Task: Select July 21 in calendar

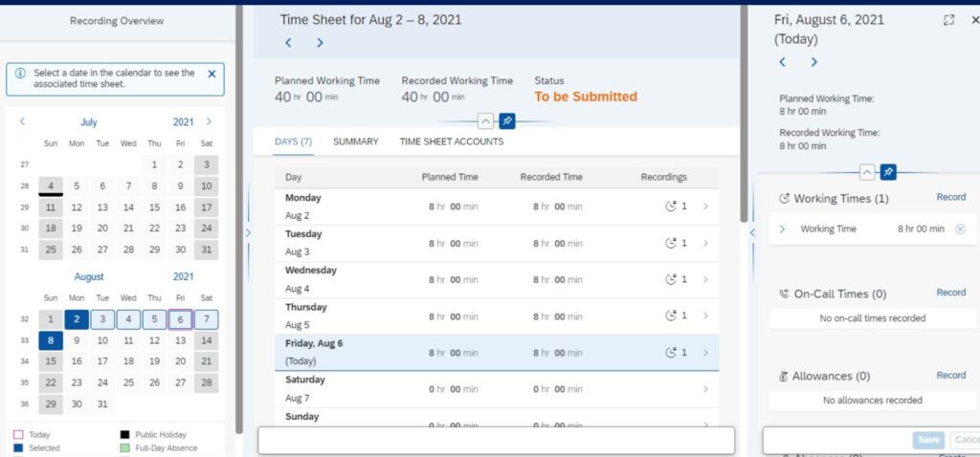Action: tap(128, 228)
